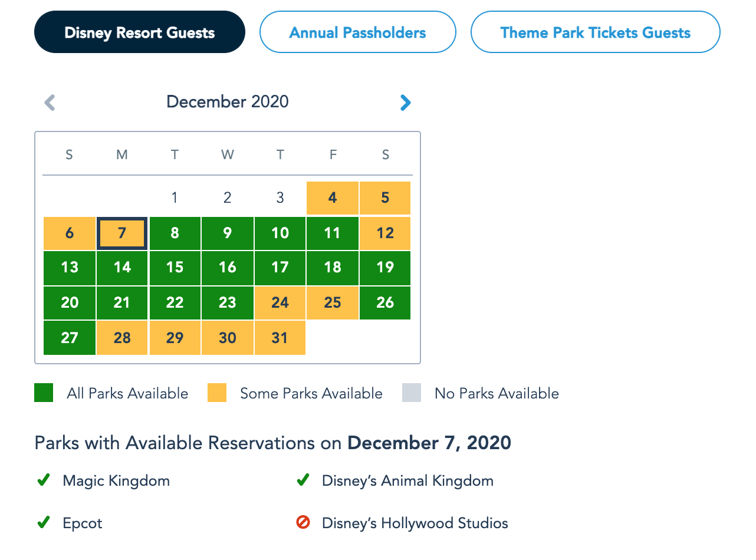This screenshot has width=756, height=560.
Task: Select Theme Park Tickets Guests tab
Action: 595,32
